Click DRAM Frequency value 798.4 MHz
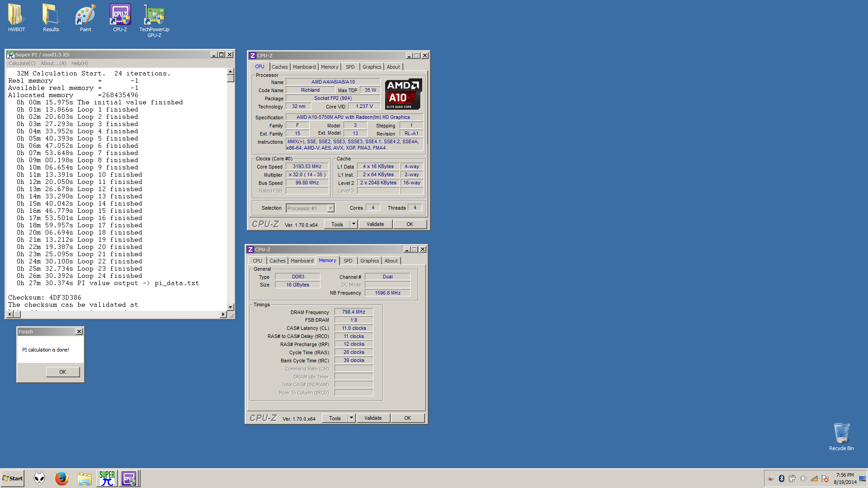The width and height of the screenshot is (868, 488). point(354,312)
